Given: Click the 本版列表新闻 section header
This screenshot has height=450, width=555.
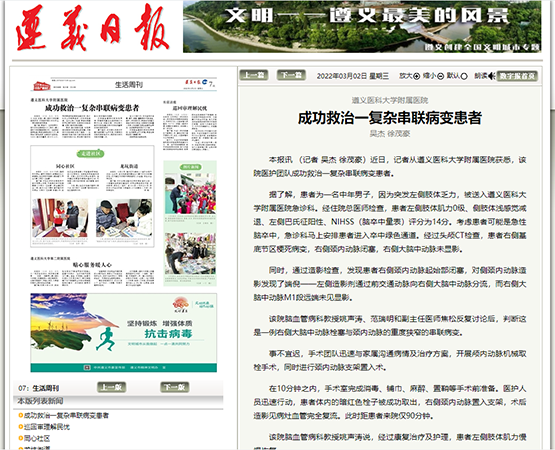Looking at the screenshot, I should pyautogui.click(x=40, y=401).
